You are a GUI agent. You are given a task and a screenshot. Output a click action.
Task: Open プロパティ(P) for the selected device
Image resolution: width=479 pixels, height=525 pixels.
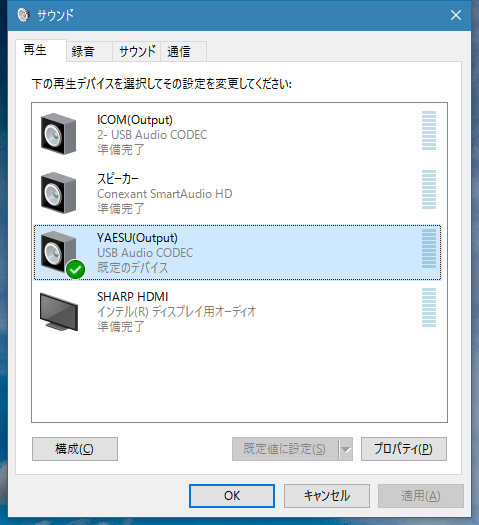(404, 449)
